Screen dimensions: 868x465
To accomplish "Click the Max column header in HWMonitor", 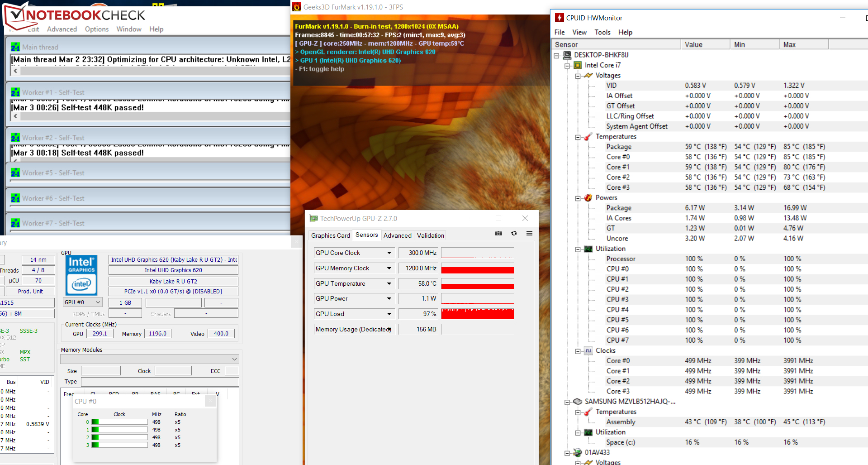I will coord(804,44).
